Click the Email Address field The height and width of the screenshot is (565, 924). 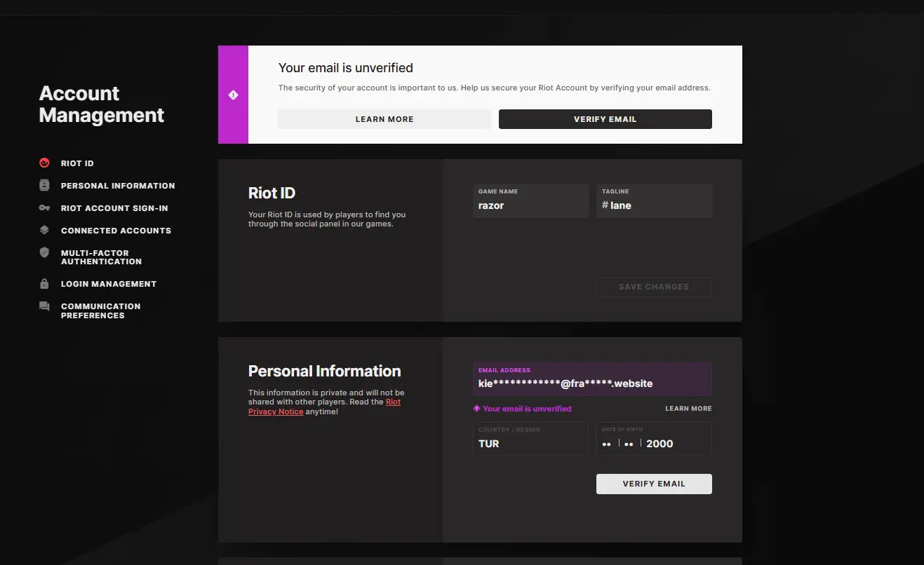592,379
